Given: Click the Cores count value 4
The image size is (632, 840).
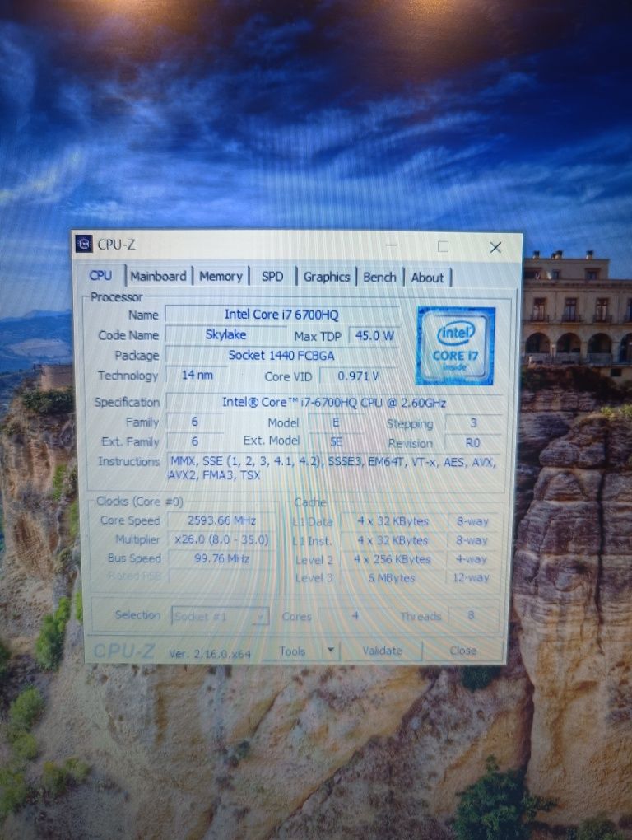Looking at the screenshot, I should [355, 615].
